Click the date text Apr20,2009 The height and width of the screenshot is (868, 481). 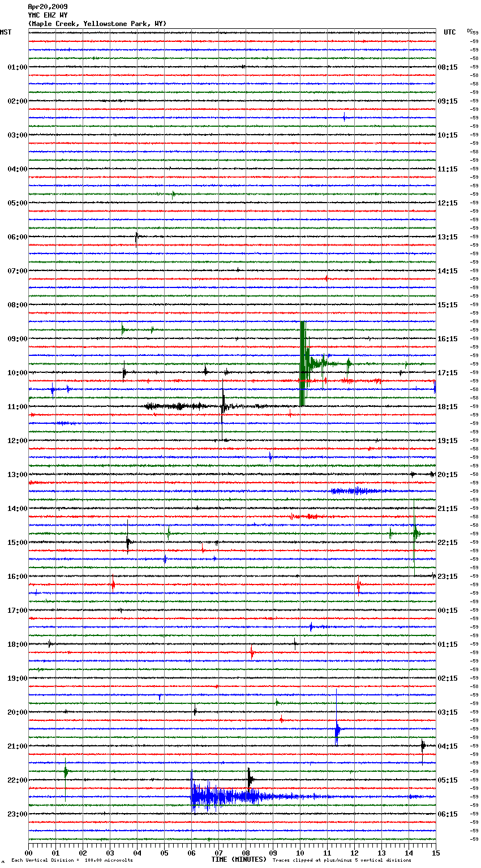[48, 7]
